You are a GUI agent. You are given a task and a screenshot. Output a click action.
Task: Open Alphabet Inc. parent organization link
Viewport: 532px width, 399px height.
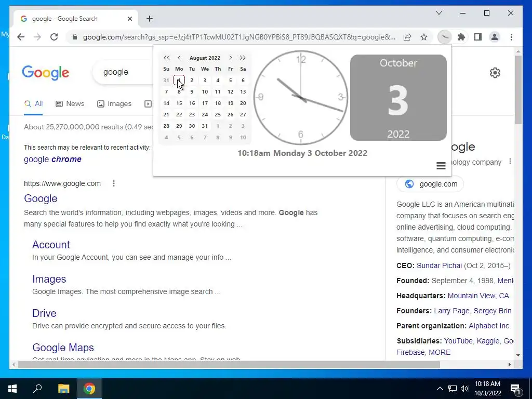pyautogui.click(x=489, y=326)
